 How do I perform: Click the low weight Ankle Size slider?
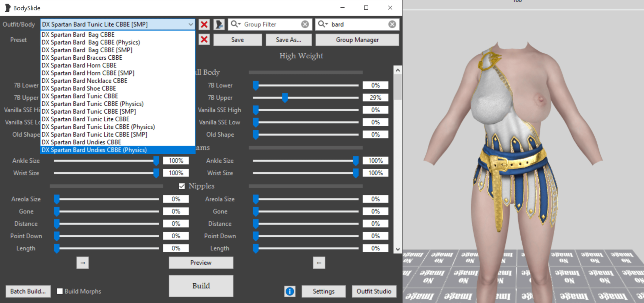pos(106,161)
